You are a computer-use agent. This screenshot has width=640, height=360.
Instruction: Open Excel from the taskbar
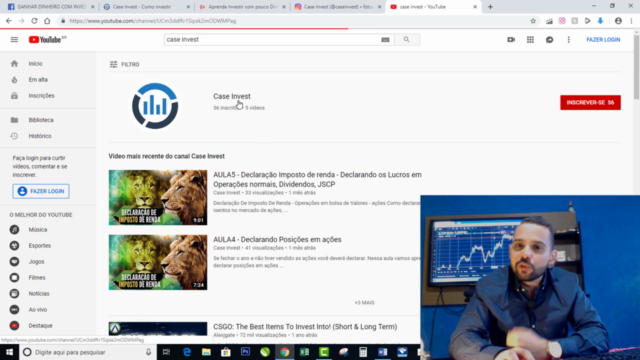point(304,352)
